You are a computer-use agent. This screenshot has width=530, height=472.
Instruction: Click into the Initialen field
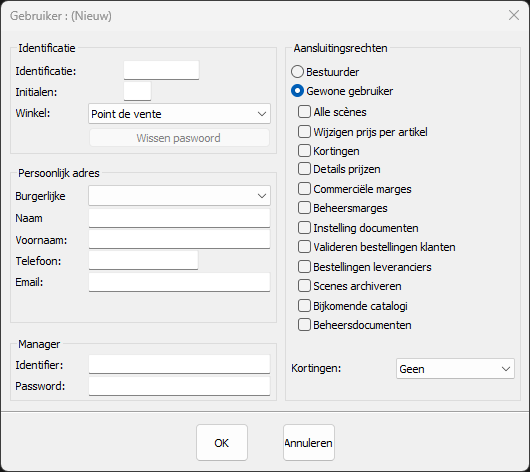pyautogui.click(x=137, y=91)
